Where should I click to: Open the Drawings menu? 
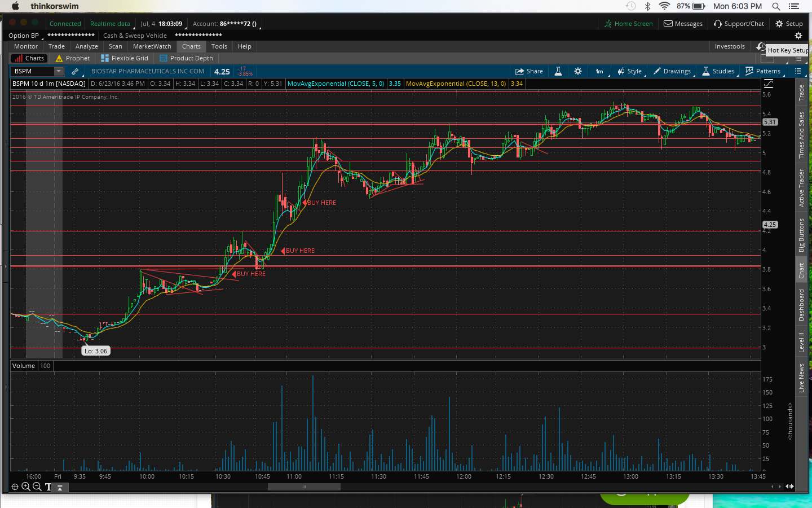(672, 71)
